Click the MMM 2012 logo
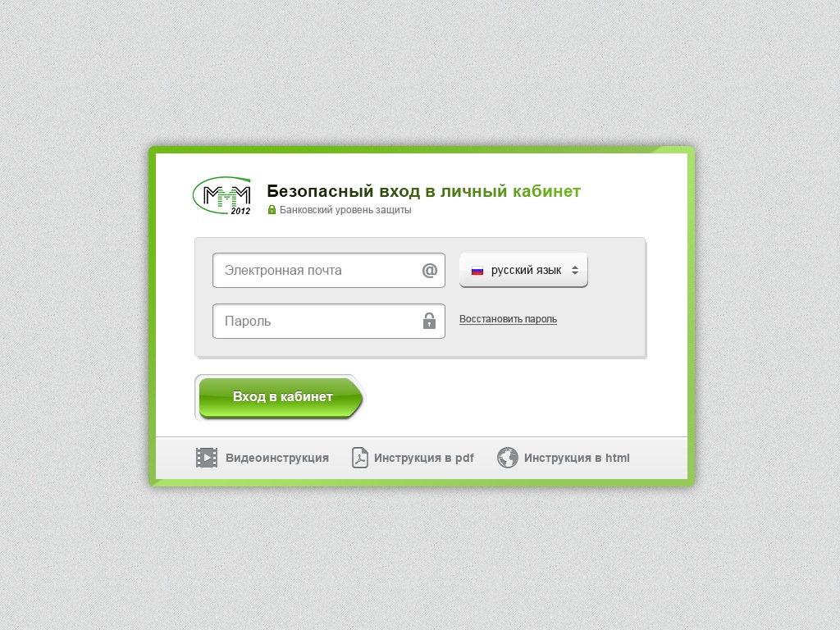The height and width of the screenshot is (630, 840). tap(221, 195)
